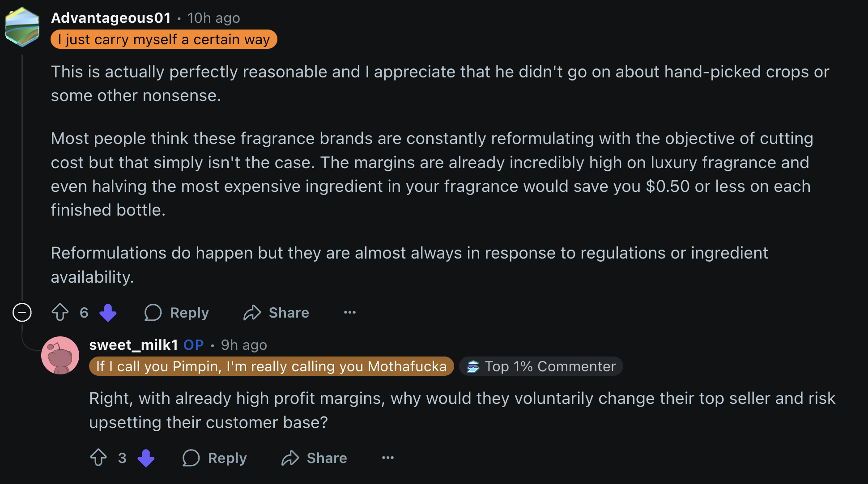
Task: Reply to Advantageous01's comment
Action: pos(177,312)
